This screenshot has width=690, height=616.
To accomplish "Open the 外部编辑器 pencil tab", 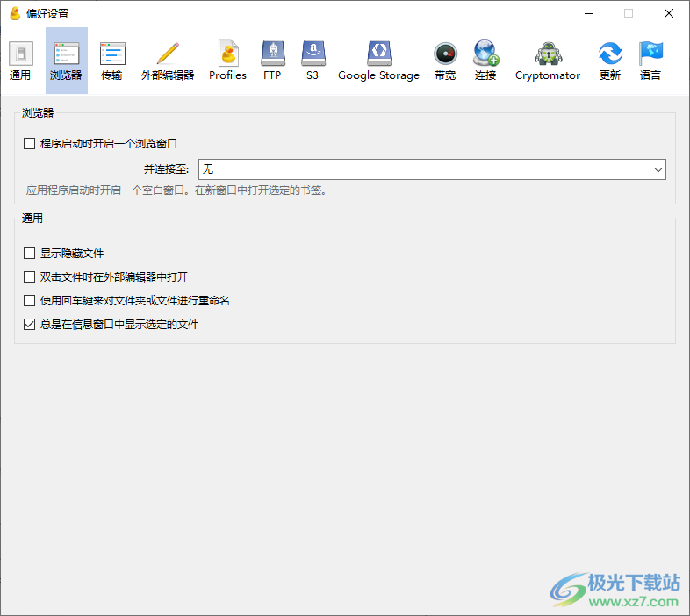I will tap(168, 61).
